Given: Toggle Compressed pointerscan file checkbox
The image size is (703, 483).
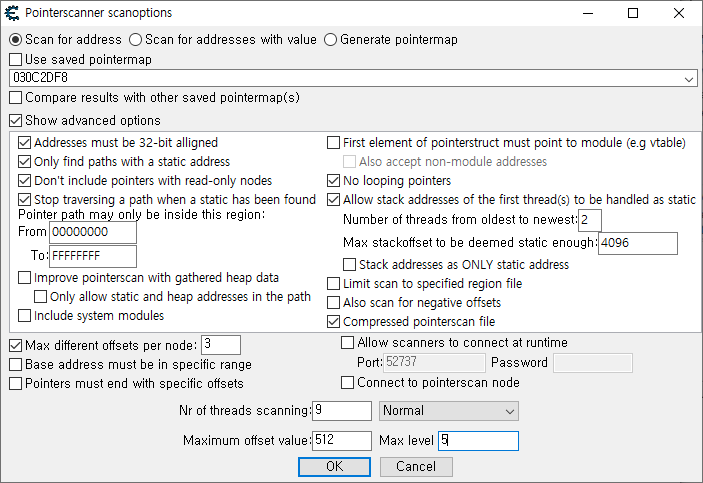Looking at the screenshot, I should click(x=333, y=322).
